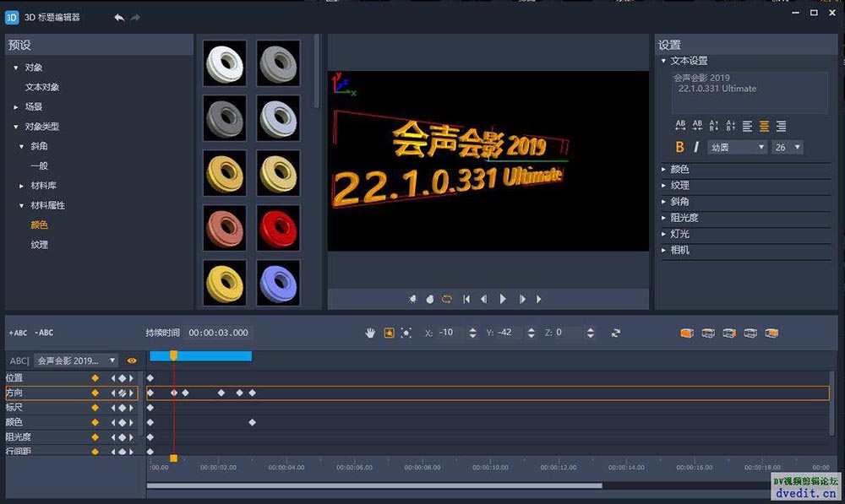Expand the 纹理 settings section
This screenshot has width=845, height=504.
[663, 185]
